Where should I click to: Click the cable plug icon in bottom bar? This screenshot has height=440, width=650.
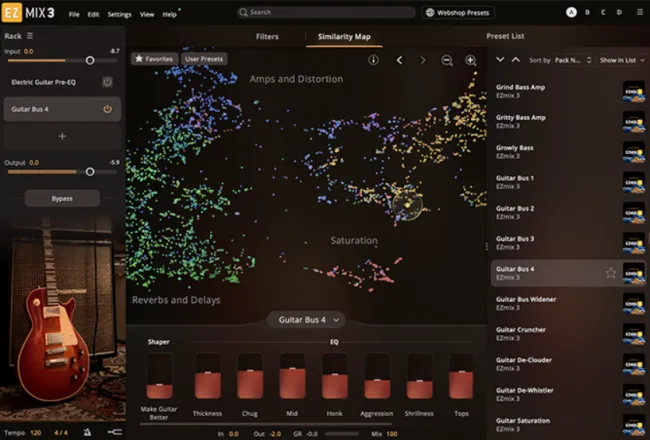(x=114, y=432)
